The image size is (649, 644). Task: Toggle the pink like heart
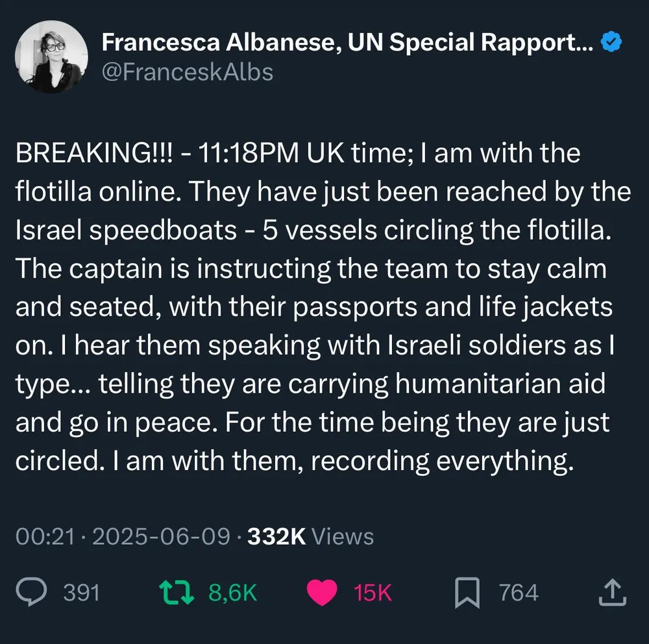point(321,592)
